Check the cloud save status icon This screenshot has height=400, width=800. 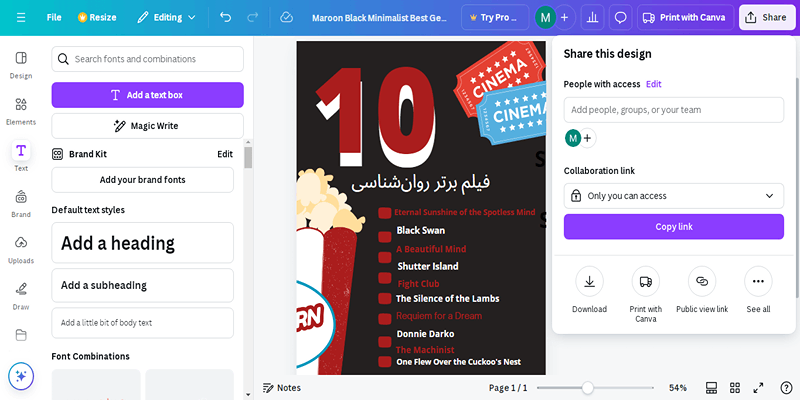[x=286, y=17]
